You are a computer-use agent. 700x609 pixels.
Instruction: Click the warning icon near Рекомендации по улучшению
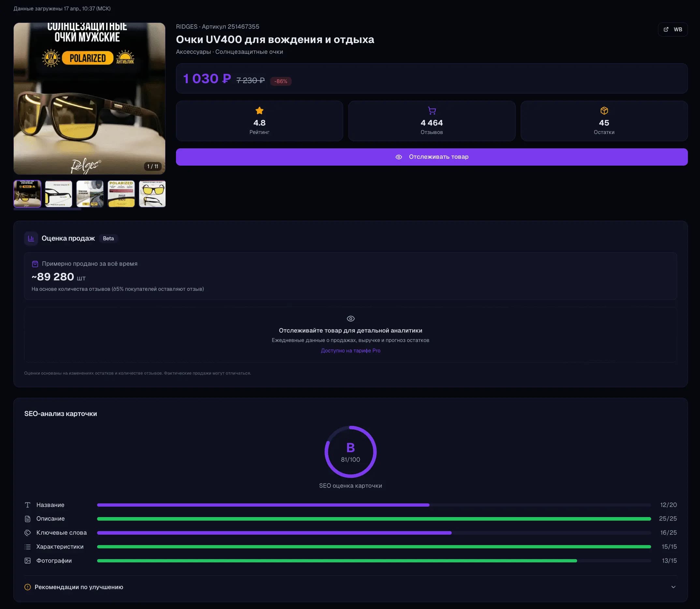[27, 587]
